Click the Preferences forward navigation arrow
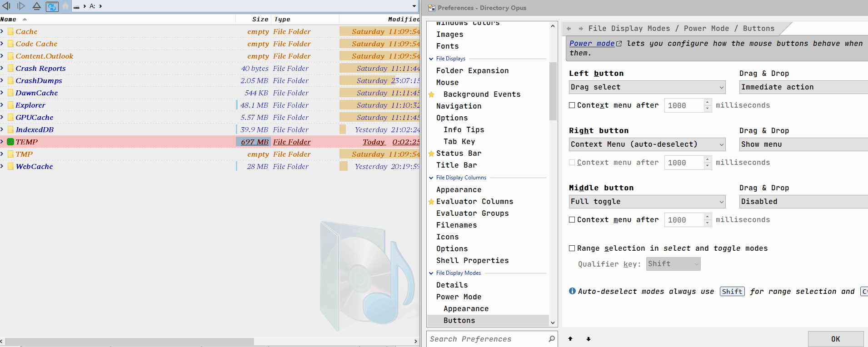The image size is (868, 347). (581, 29)
